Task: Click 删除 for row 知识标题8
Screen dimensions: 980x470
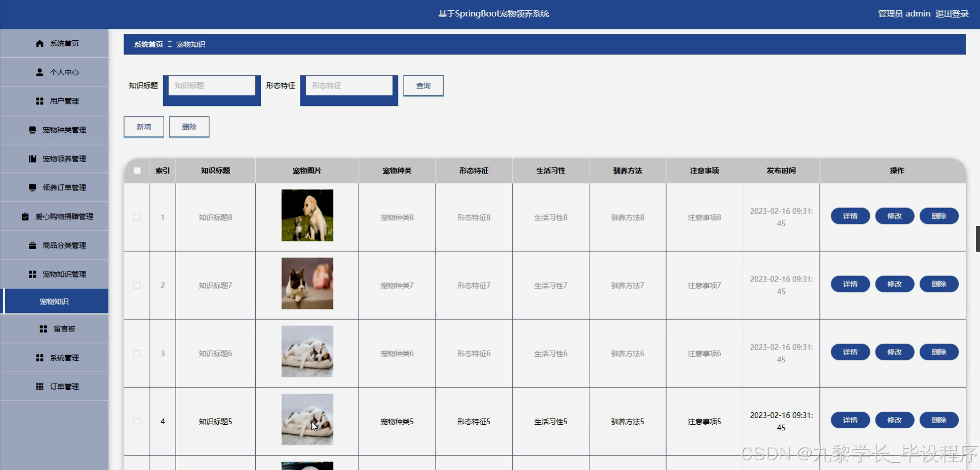Action: coord(939,216)
